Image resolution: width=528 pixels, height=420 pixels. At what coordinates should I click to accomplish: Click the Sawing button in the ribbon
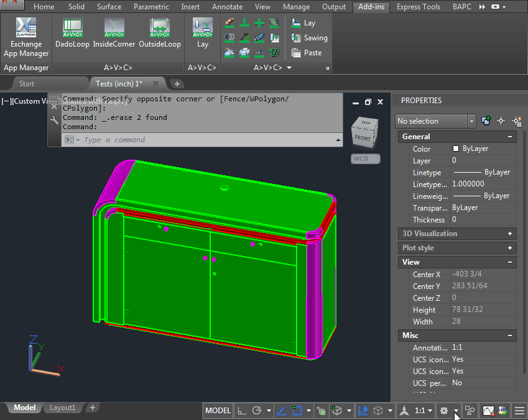pos(310,38)
